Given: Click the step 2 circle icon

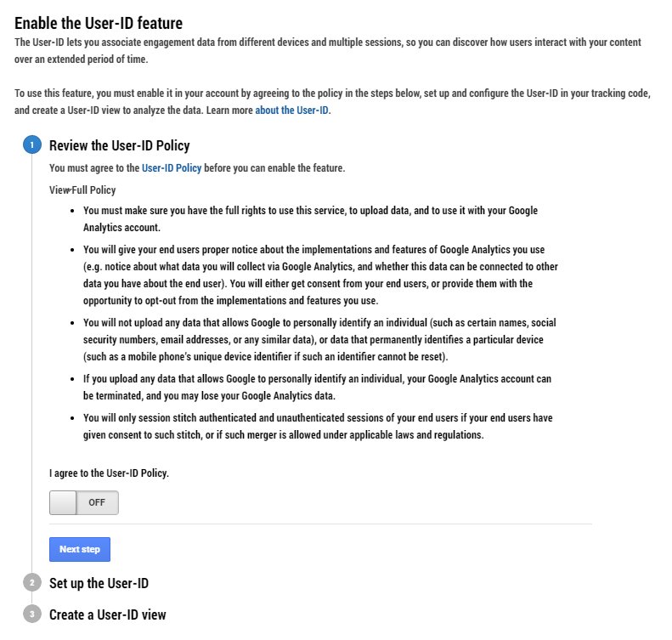Looking at the screenshot, I should [31, 583].
